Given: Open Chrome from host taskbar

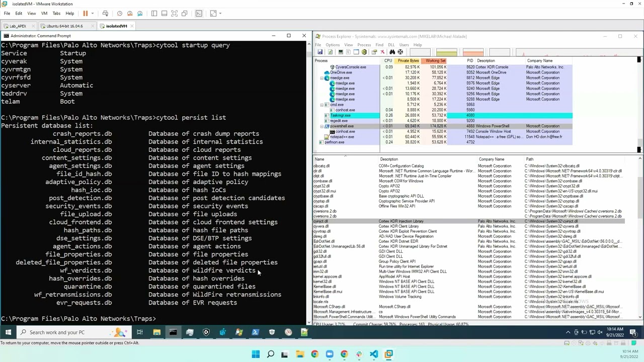Looking at the screenshot, I should (314, 354).
